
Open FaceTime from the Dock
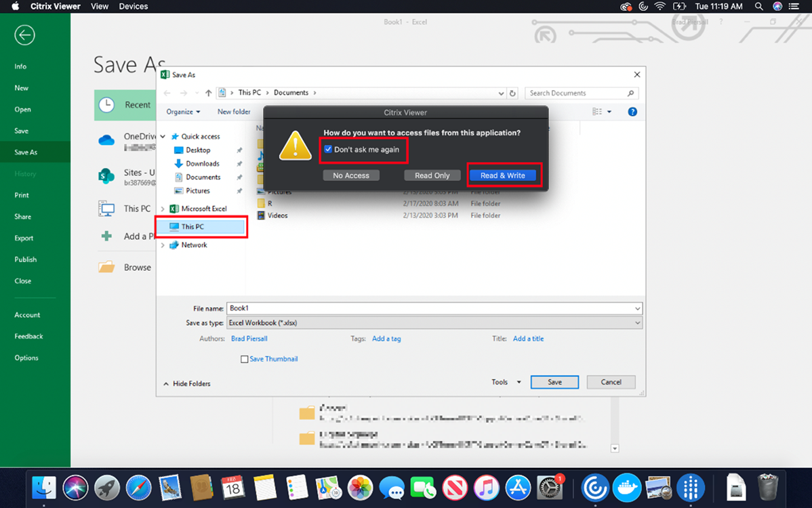coord(423,488)
